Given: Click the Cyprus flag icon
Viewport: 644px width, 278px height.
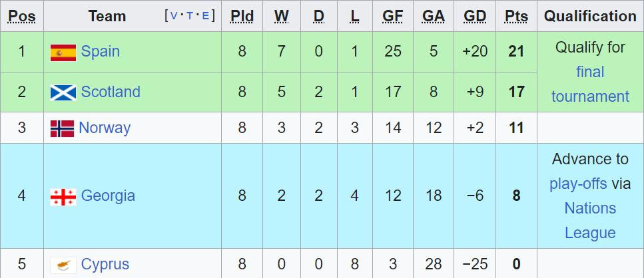Looking at the screenshot, I should pyautogui.click(x=63, y=265).
